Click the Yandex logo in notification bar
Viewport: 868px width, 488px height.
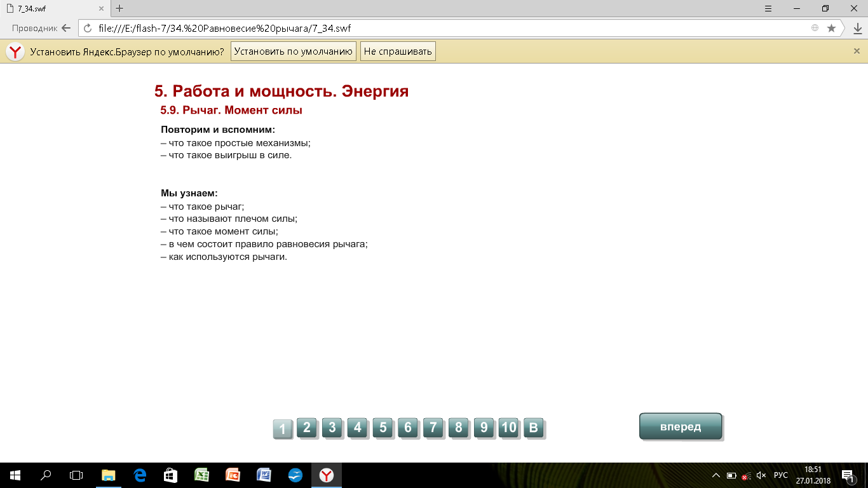(15, 52)
